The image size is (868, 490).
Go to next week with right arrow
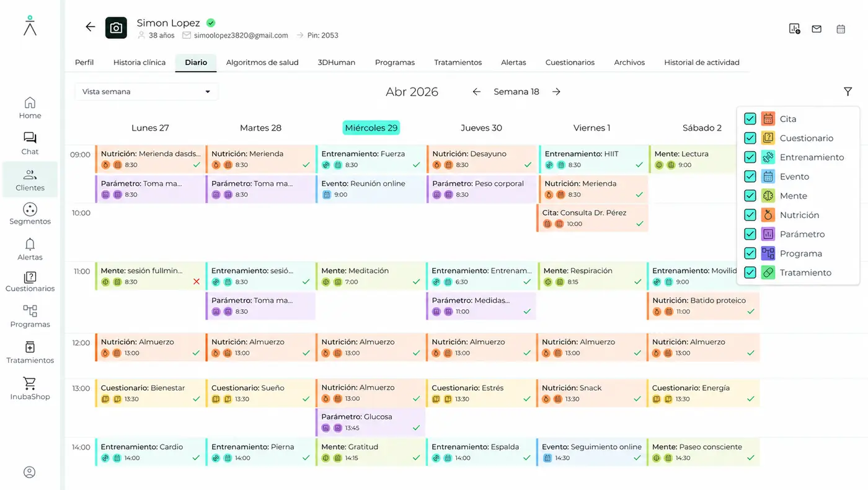point(556,92)
